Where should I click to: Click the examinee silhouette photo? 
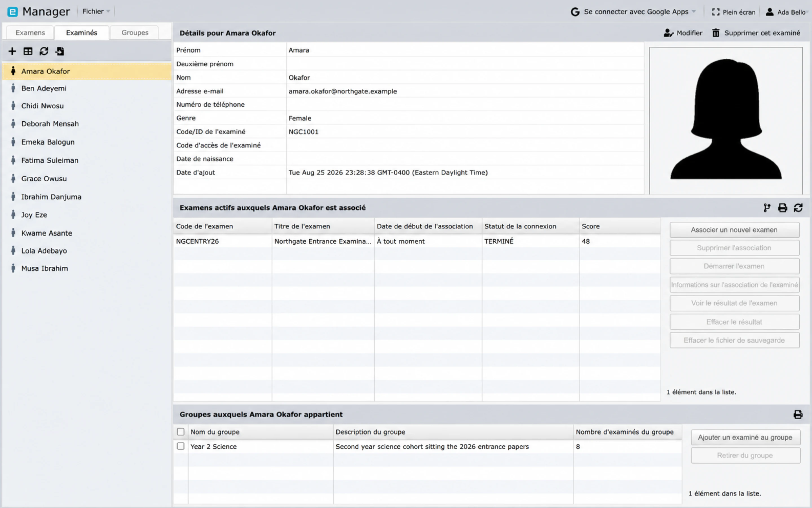point(726,120)
